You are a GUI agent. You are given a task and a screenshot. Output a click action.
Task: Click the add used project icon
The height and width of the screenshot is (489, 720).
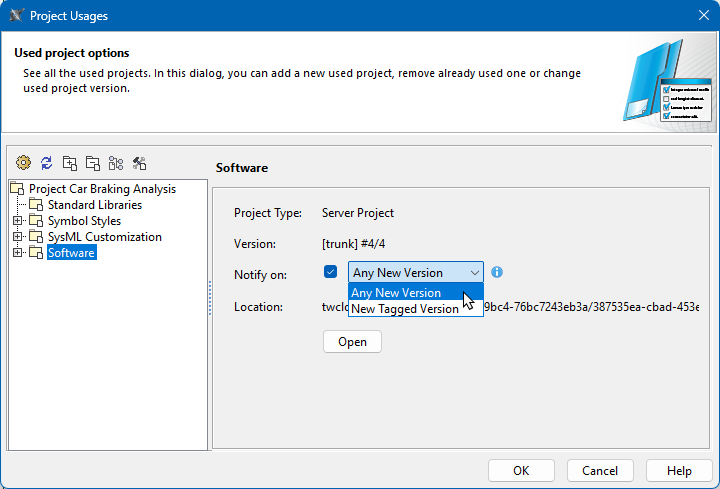pos(69,163)
